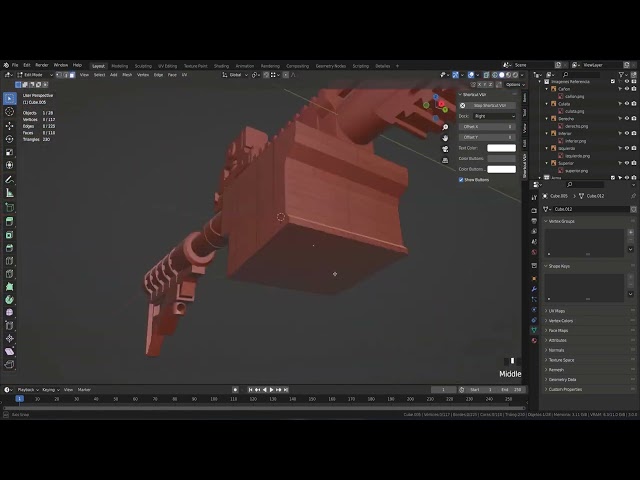Pick the Scale tool in toolbar
The height and width of the screenshot is (480, 640).
(x=10, y=152)
